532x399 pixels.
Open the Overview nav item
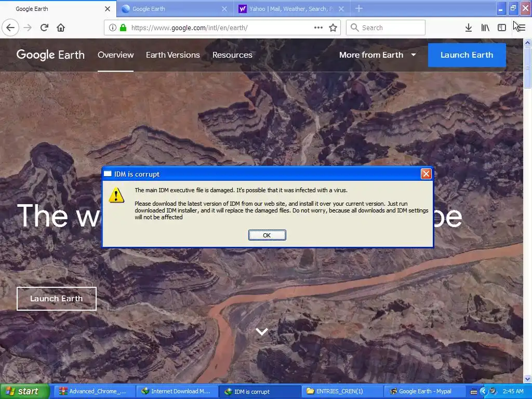(116, 55)
